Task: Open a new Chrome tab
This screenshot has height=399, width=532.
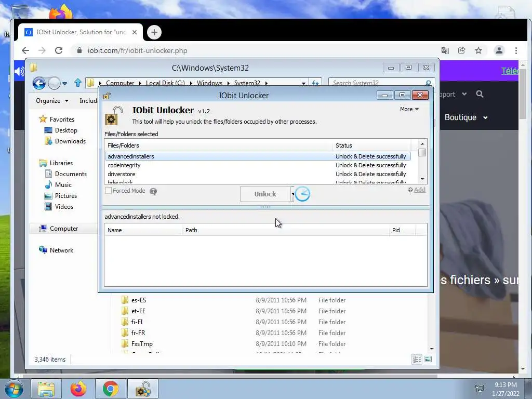Action: [154, 32]
